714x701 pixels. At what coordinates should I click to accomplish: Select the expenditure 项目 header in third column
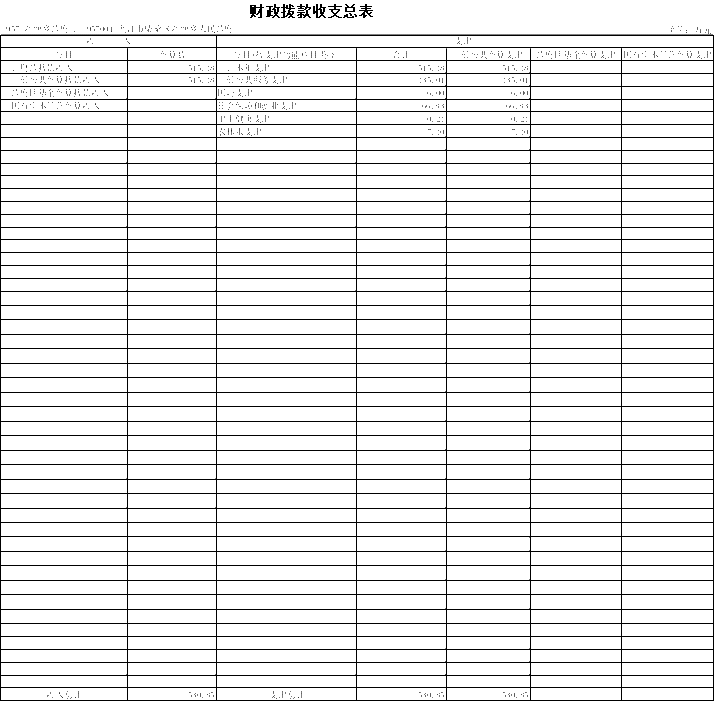point(286,54)
